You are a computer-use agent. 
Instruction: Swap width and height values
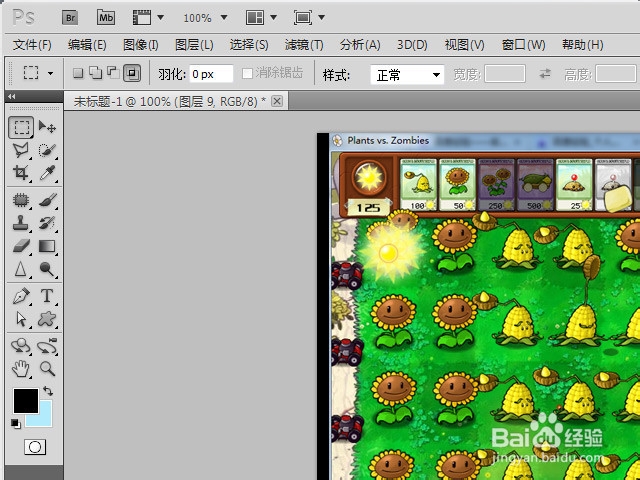click(x=545, y=73)
